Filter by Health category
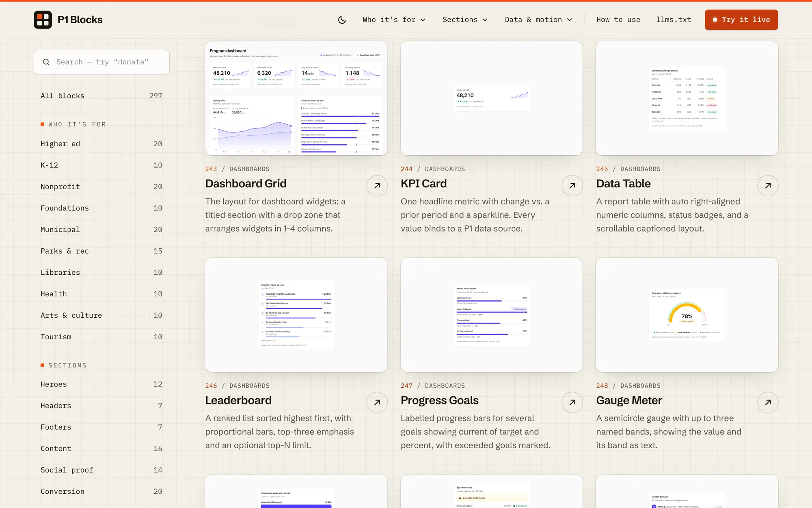The height and width of the screenshot is (508, 812). click(x=101, y=294)
